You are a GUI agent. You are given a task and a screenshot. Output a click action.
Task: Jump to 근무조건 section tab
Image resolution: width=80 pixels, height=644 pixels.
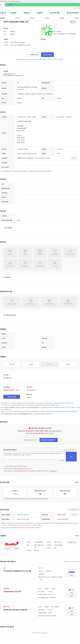[17, 18]
